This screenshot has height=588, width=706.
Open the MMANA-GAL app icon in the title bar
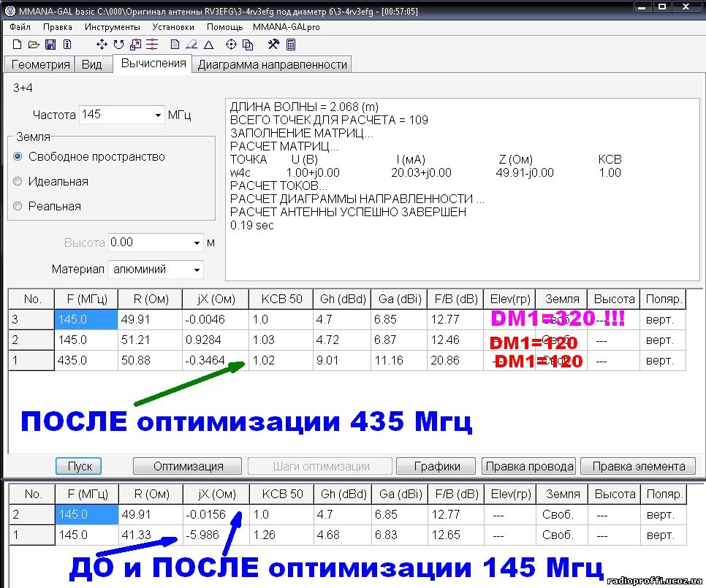(10, 11)
